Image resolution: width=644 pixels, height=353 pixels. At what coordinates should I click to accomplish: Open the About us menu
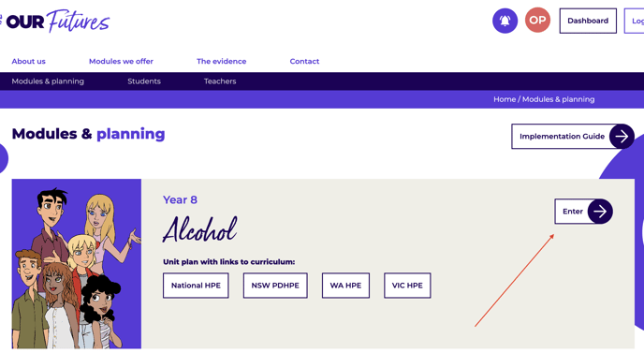coord(28,61)
